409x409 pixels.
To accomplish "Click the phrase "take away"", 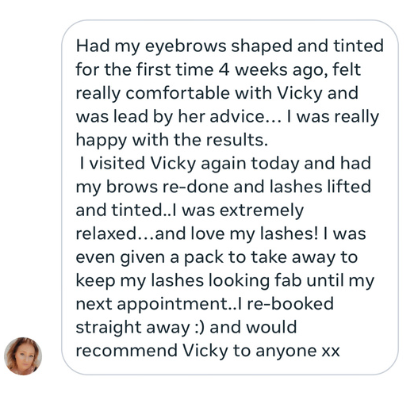I will (293, 257).
